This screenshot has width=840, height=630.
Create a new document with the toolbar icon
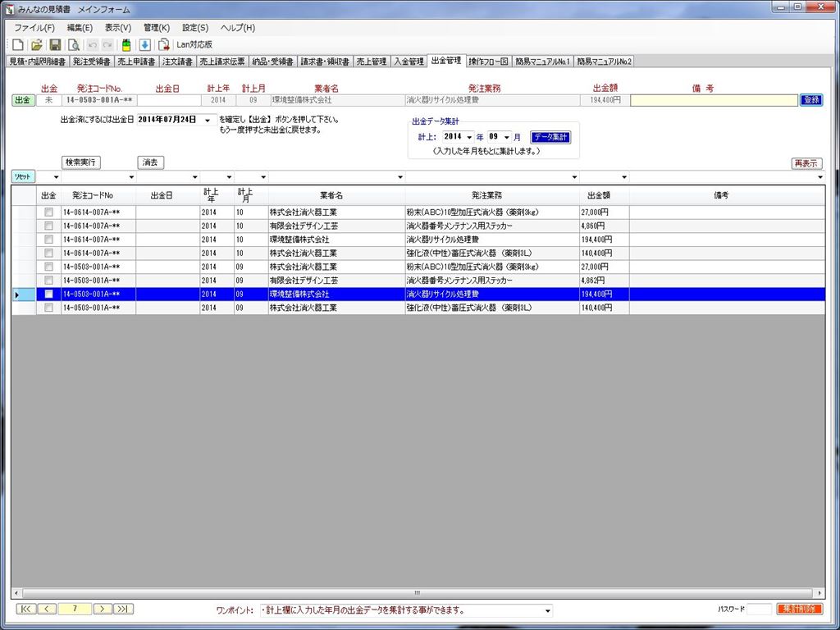[18, 45]
